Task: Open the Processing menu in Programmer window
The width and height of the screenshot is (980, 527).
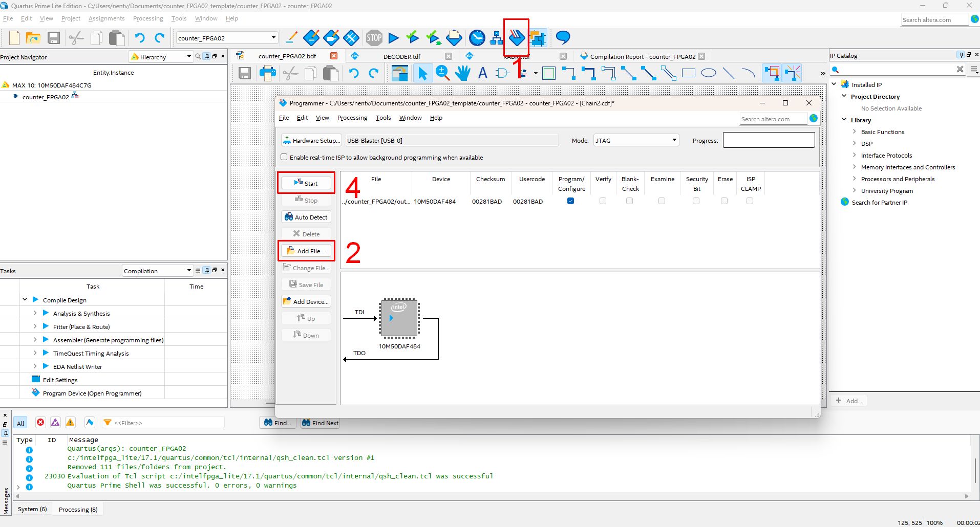Action: [x=352, y=118]
